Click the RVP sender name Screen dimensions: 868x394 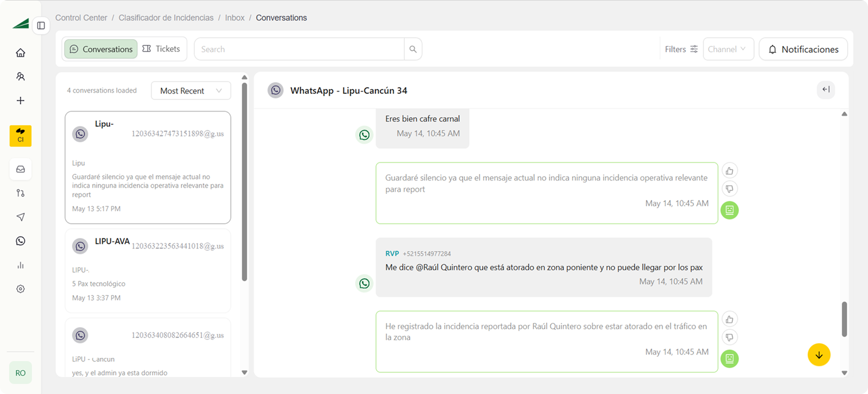[392, 254]
